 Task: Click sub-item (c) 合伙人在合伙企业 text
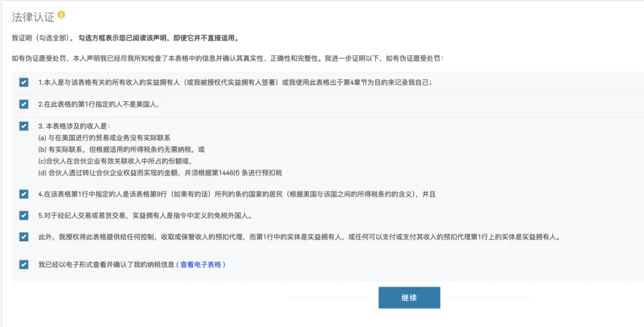point(116,161)
